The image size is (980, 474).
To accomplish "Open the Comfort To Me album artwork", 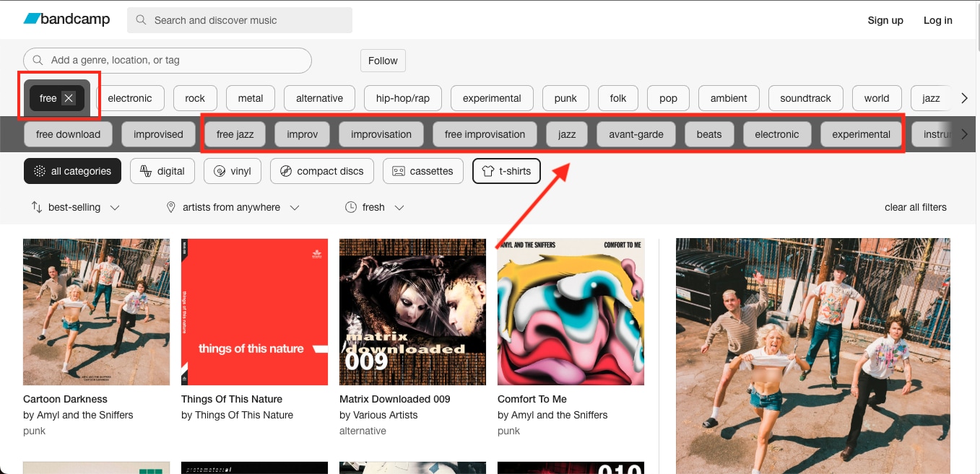I will coord(571,312).
